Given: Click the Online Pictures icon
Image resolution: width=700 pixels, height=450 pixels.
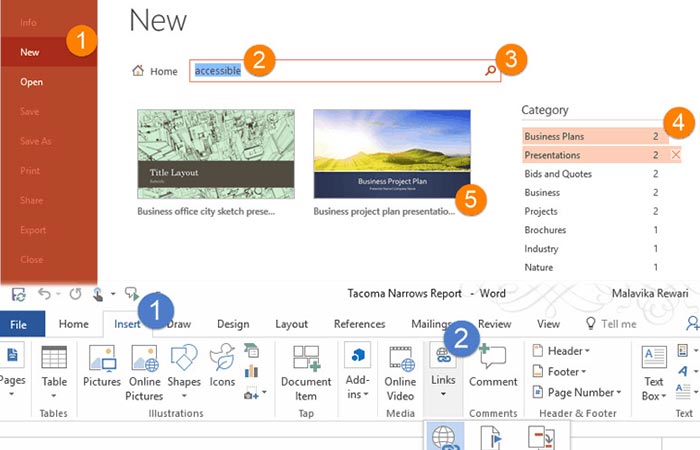Looking at the screenshot, I should click(x=144, y=373).
